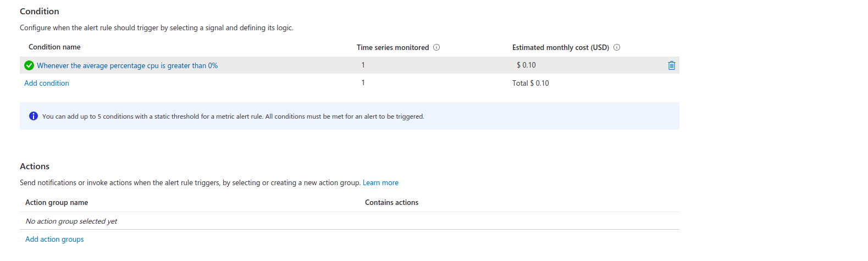Screen dimensions: 868x261
Task: Click the Configure when alert rule triggers description
Action: 157,27
